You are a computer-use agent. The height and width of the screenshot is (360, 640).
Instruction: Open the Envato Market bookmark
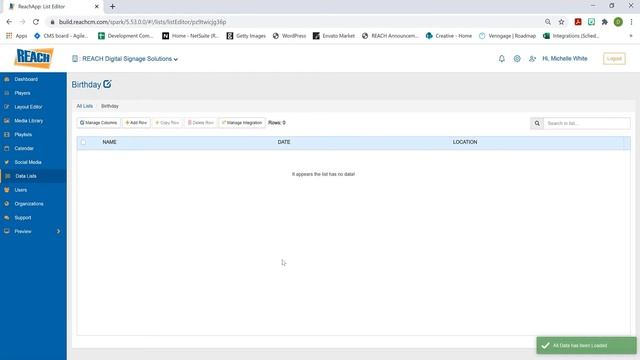334,36
